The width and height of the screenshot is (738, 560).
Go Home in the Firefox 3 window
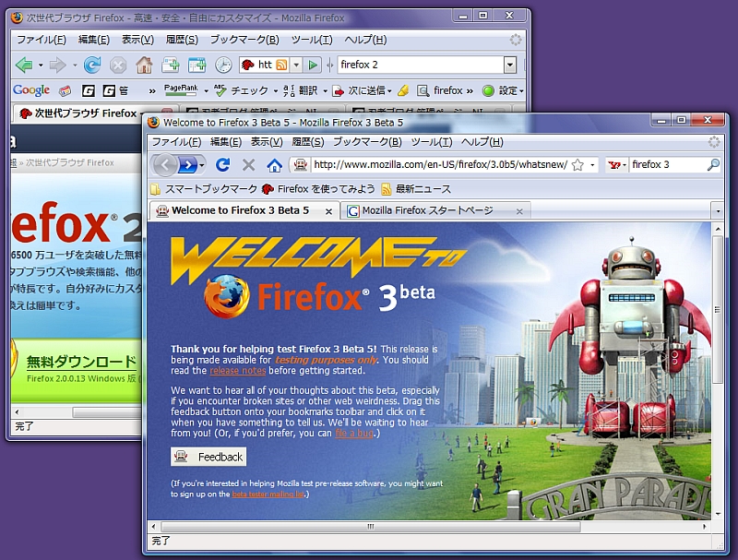(x=274, y=165)
